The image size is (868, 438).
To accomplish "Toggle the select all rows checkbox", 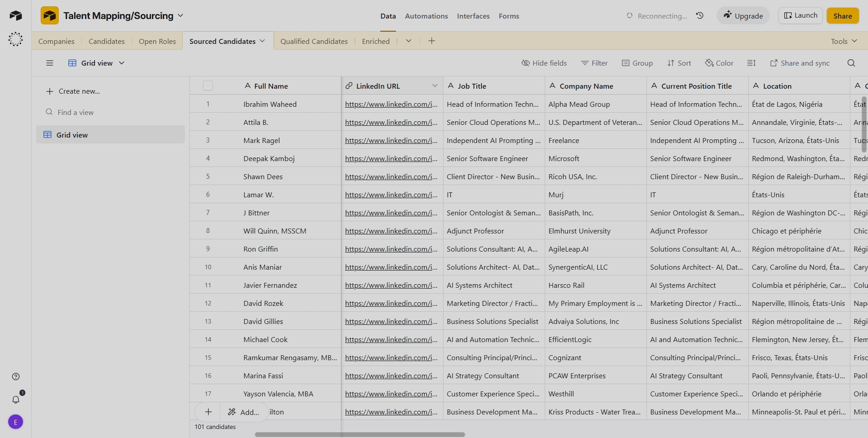I will click(x=208, y=86).
